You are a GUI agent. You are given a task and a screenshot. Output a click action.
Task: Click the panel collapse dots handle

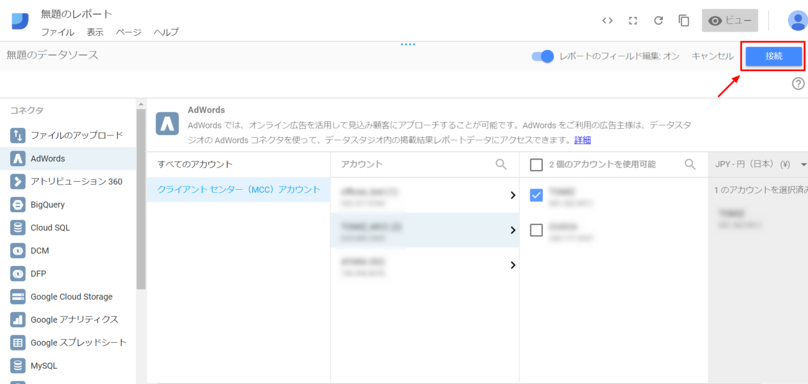[x=408, y=44]
